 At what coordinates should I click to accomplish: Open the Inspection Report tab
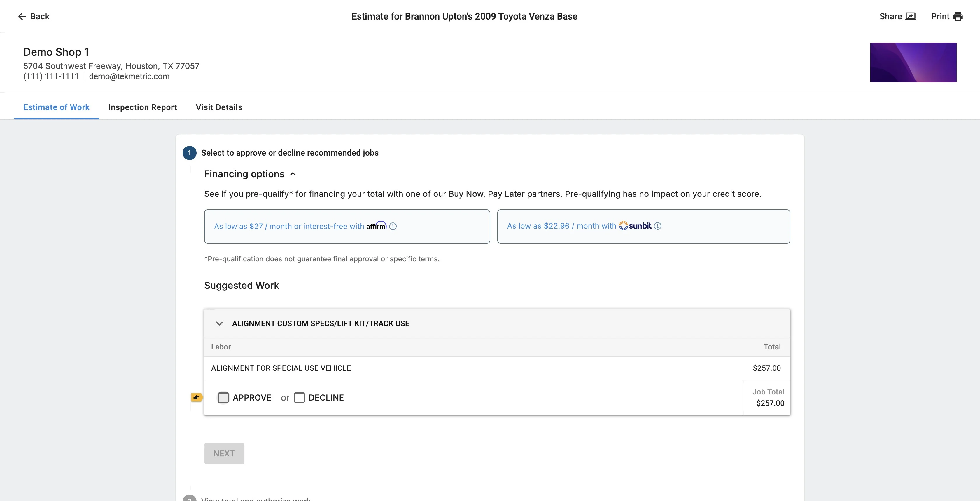[142, 107]
